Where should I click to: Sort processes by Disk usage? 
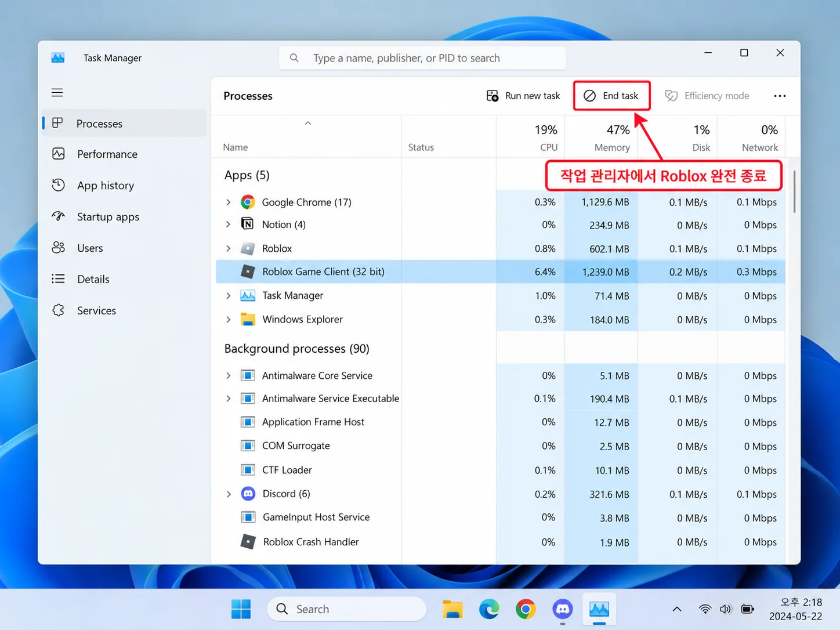[x=678, y=137]
